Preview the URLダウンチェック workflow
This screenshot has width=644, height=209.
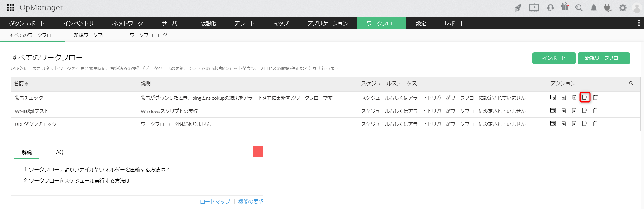tap(564, 124)
